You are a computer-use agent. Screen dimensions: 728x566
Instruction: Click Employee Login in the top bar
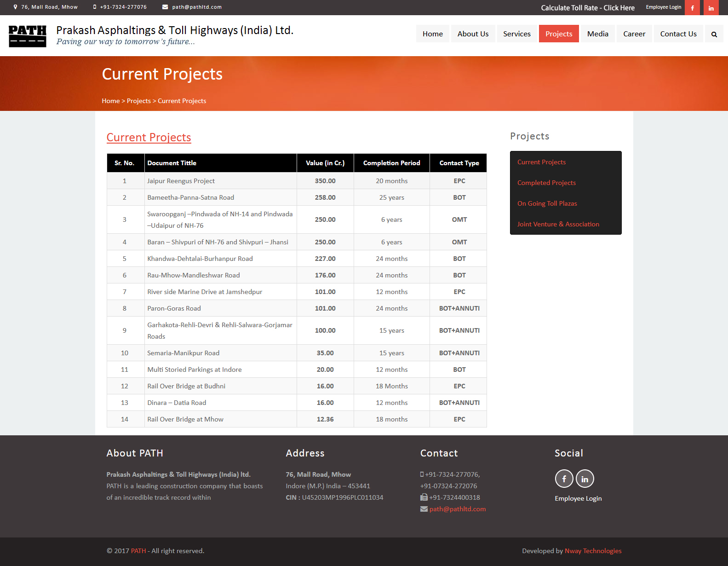click(x=663, y=7)
